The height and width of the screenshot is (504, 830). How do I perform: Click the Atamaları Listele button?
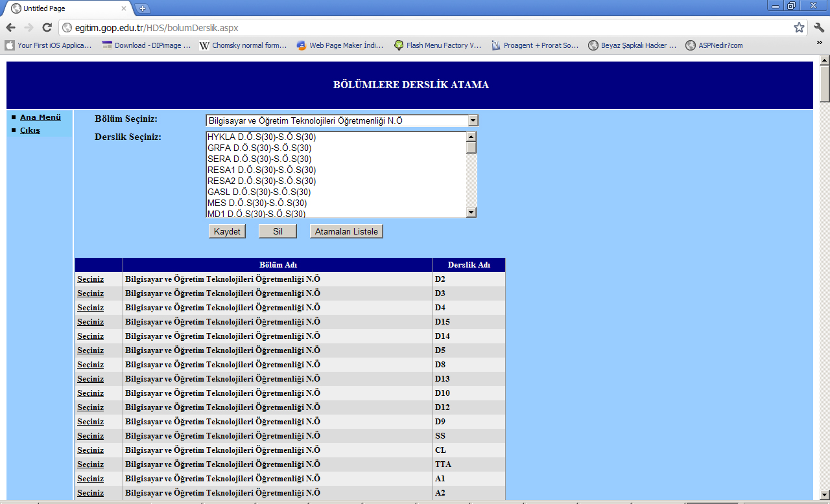click(346, 231)
